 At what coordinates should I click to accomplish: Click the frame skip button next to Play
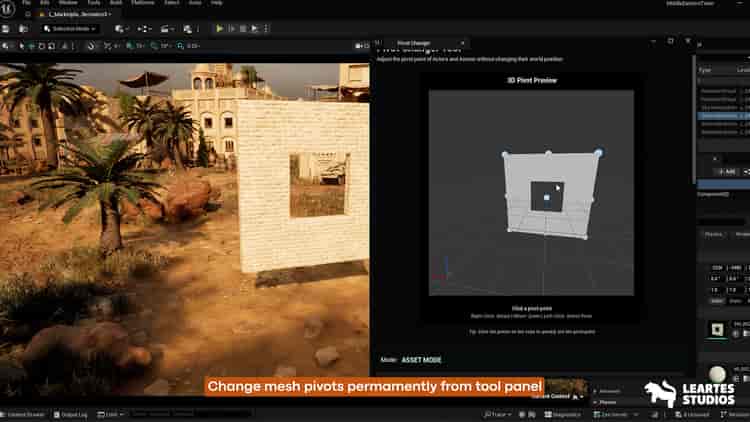(x=232, y=29)
